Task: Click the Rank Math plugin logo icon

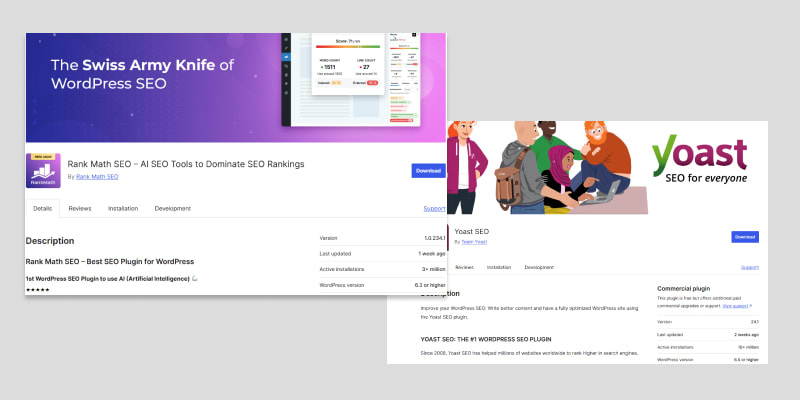Action: point(43,171)
